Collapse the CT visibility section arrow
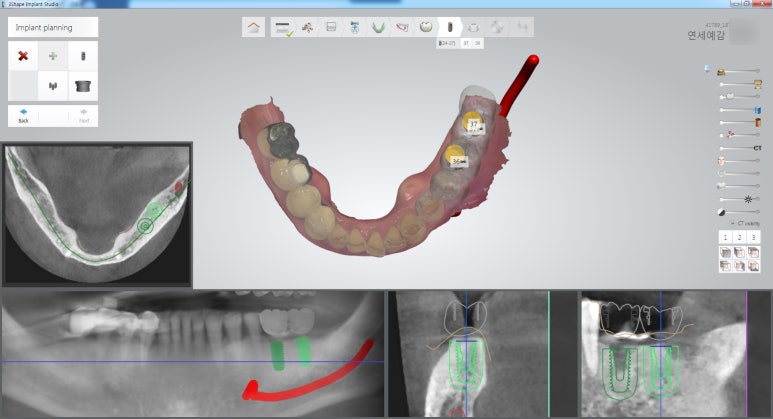This screenshot has height=419, width=773. pyautogui.click(x=730, y=223)
